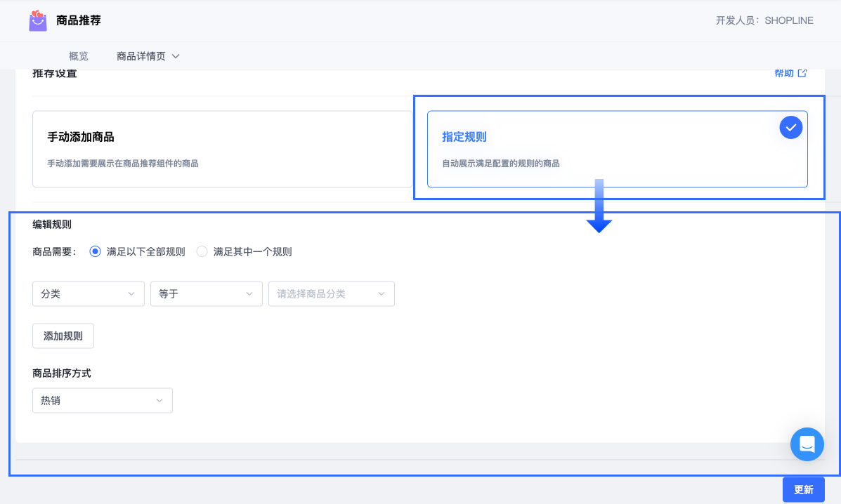Open the 等于 operator dropdown
Viewport: 841px width, 504px height.
(x=207, y=293)
